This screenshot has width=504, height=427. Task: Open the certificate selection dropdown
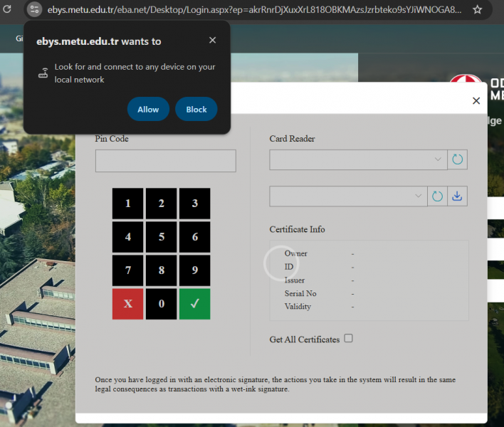point(348,196)
